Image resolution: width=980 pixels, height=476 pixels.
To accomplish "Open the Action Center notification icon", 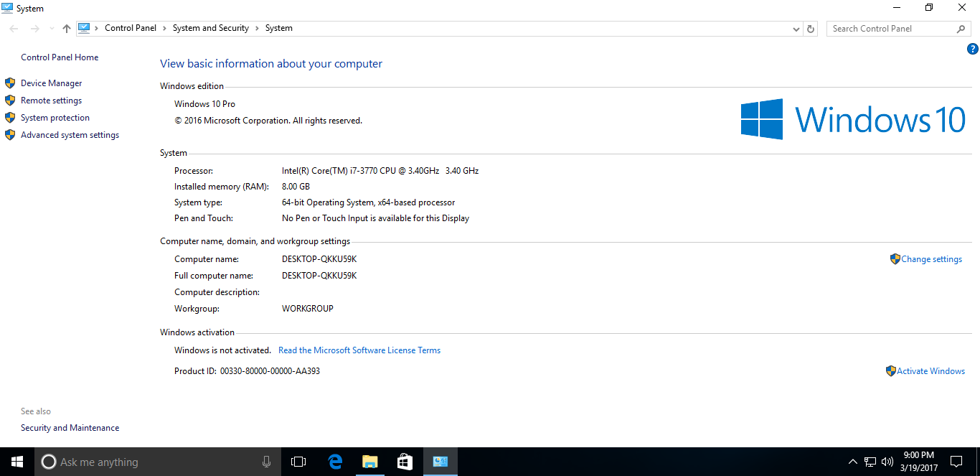I will click(956, 462).
